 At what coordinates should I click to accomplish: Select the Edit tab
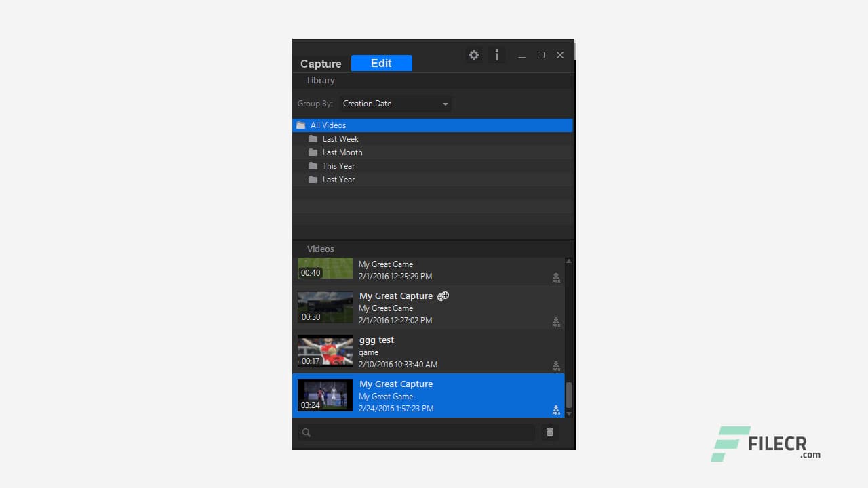point(381,63)
